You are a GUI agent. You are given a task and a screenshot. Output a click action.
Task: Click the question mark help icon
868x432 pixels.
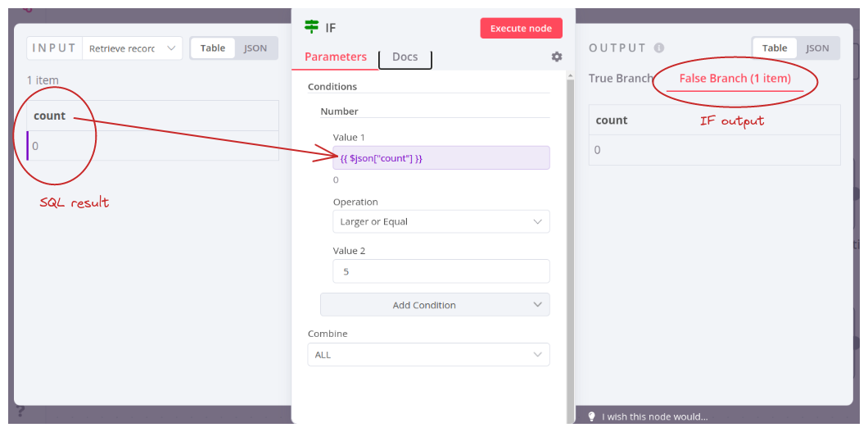[x=20, y=411]
